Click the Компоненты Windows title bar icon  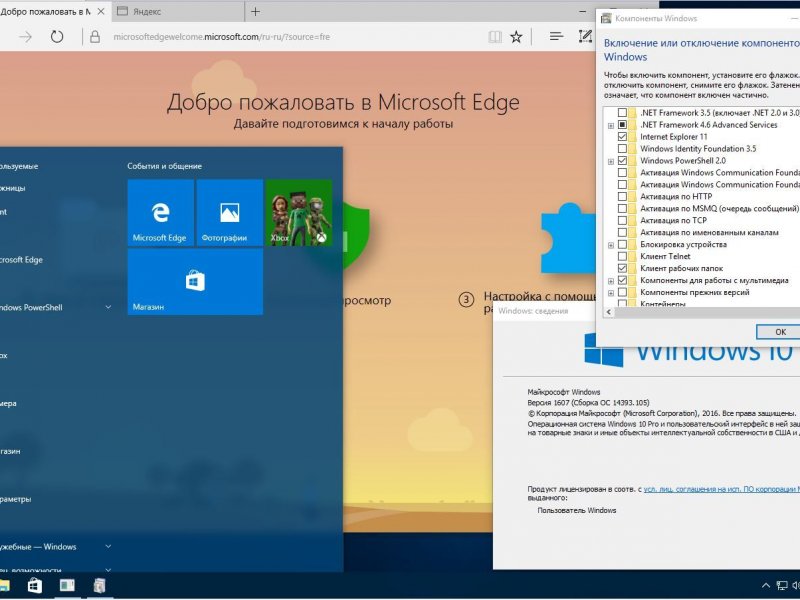coord(606,18)
